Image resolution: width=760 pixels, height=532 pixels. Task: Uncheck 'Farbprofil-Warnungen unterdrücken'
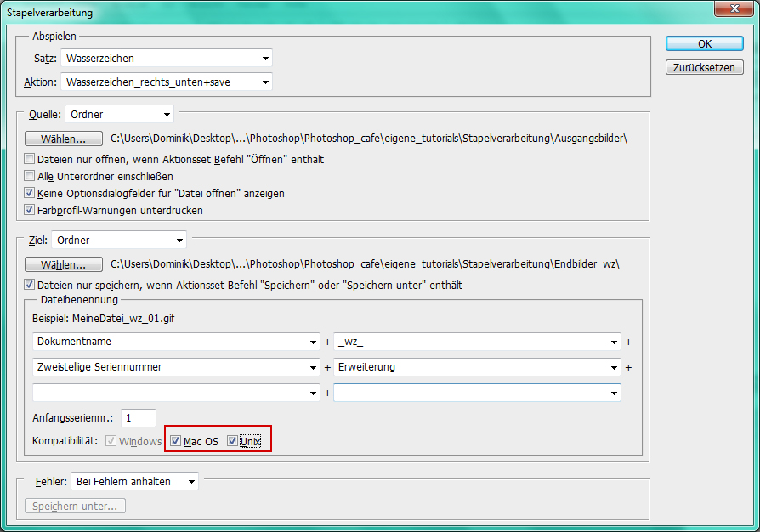[x=30, y=210]
